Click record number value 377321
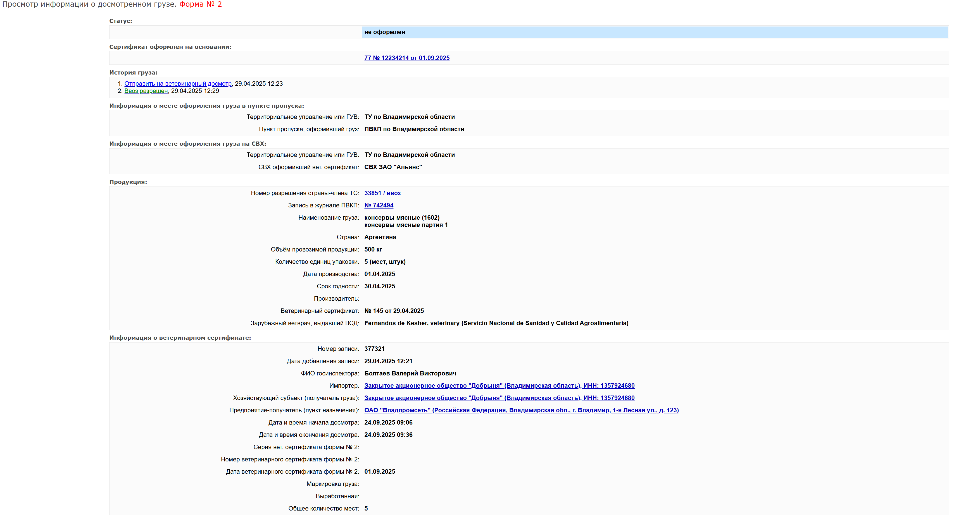This screenshot has height=515, width=980. pos(374,349)
